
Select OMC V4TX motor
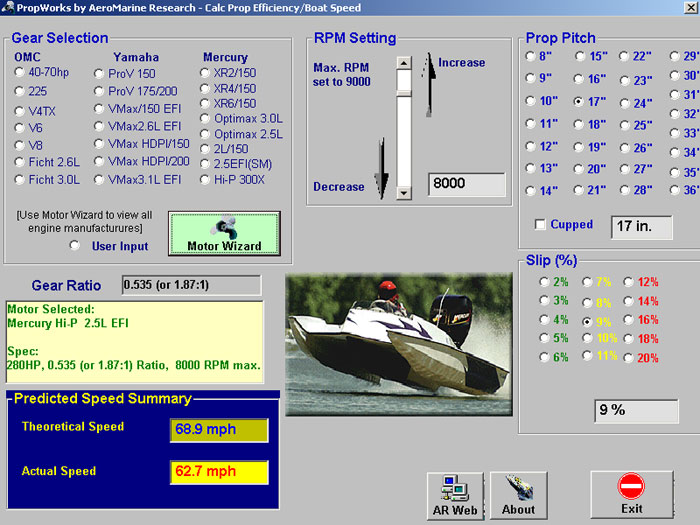19,110
